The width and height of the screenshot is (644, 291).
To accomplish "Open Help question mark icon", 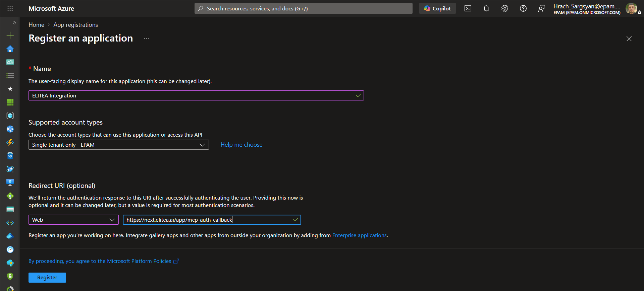I will coord(523,8).
